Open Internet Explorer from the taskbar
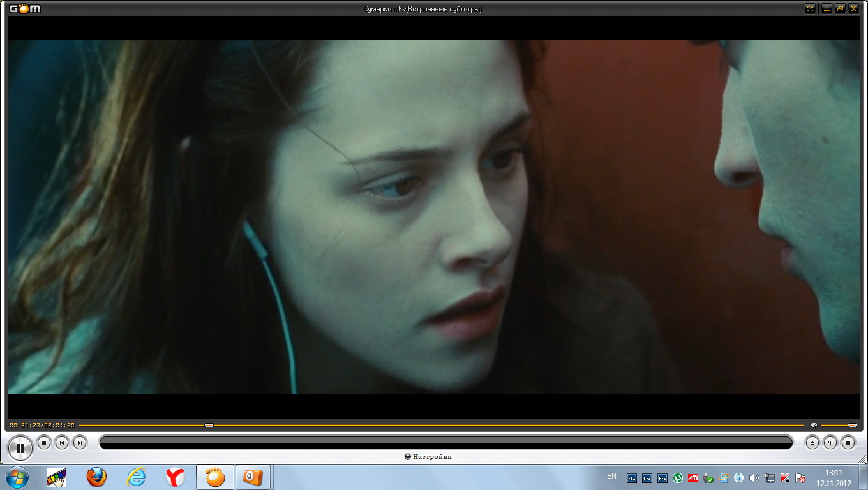 tap(136, 477)
